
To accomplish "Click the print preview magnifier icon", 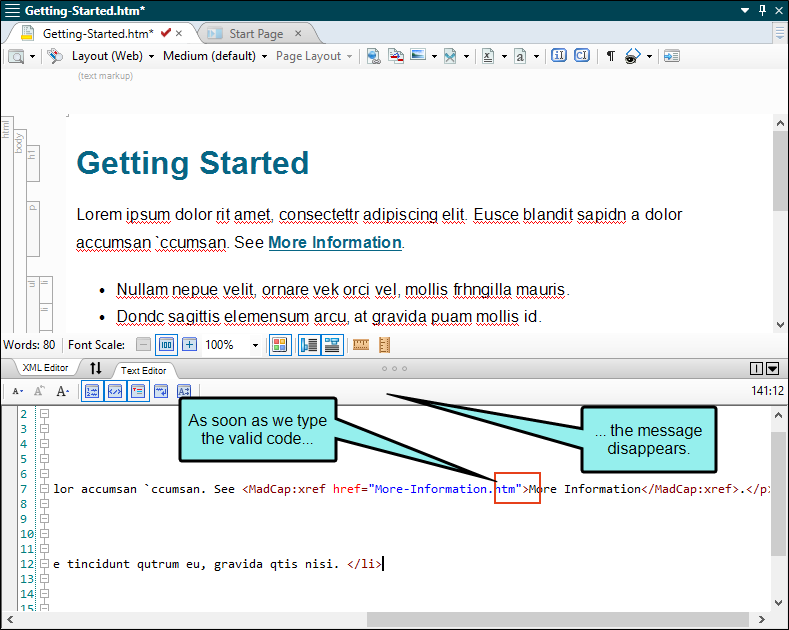I will (17, 56).
